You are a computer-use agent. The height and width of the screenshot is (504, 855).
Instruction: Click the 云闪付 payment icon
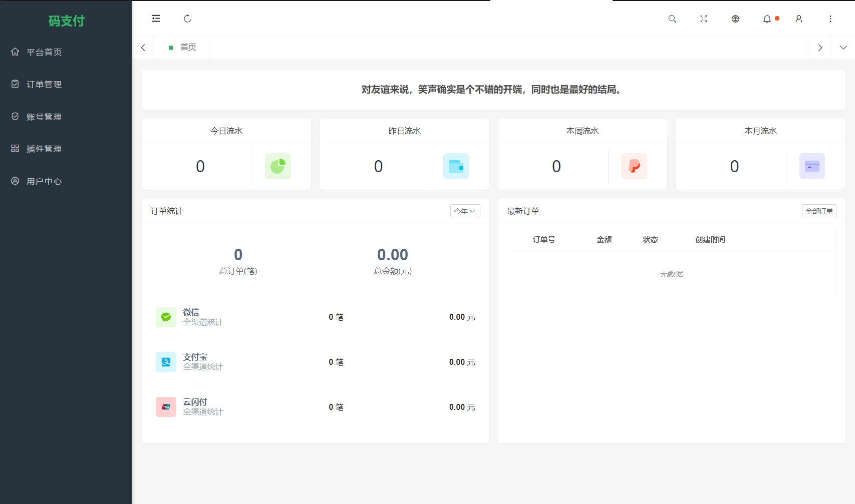tap(166, 406)
